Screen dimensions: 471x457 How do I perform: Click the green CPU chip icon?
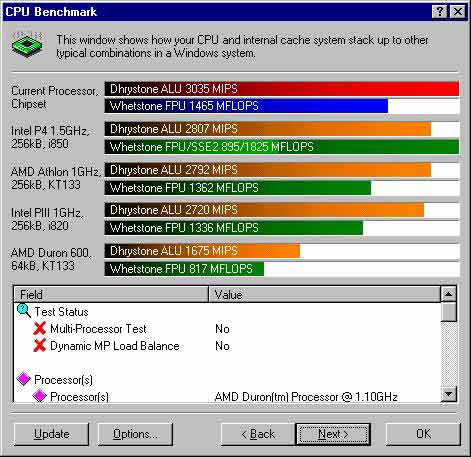tap(27, 44)
